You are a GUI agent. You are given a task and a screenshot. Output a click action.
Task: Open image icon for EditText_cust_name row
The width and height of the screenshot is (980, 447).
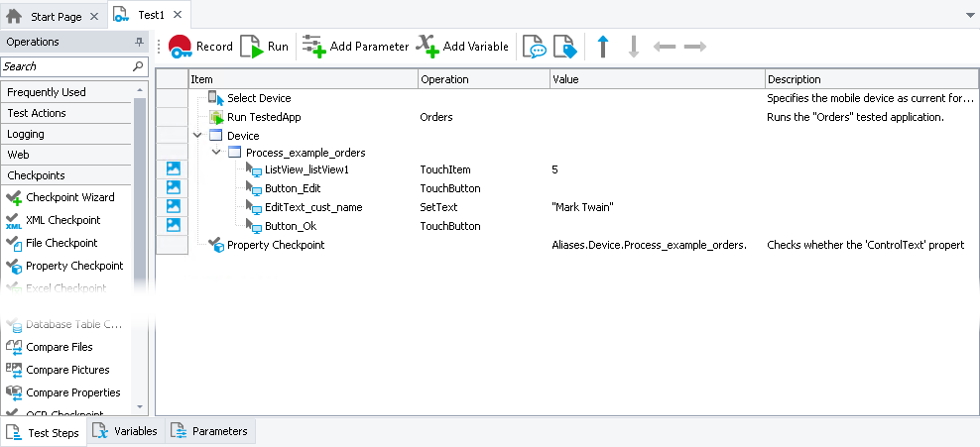[x=173, y=206]
